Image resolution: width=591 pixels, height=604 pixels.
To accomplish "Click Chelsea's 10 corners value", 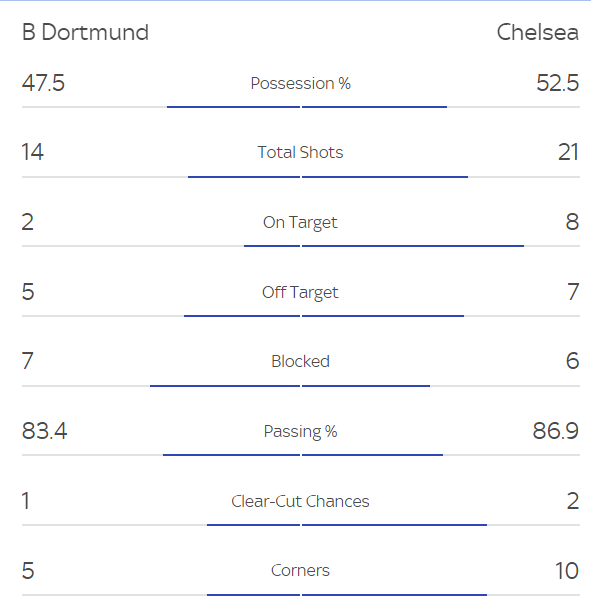I will 567,570.
